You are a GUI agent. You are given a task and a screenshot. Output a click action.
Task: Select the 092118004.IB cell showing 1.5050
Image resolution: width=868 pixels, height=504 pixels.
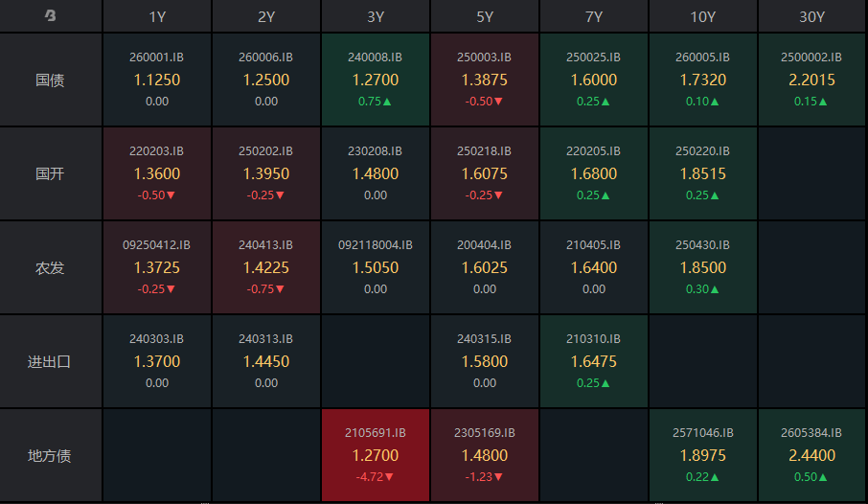[376, 267]
